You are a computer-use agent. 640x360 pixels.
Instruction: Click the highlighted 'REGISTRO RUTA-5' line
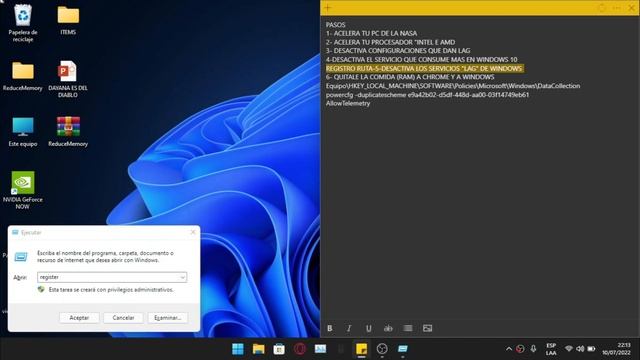424,68
